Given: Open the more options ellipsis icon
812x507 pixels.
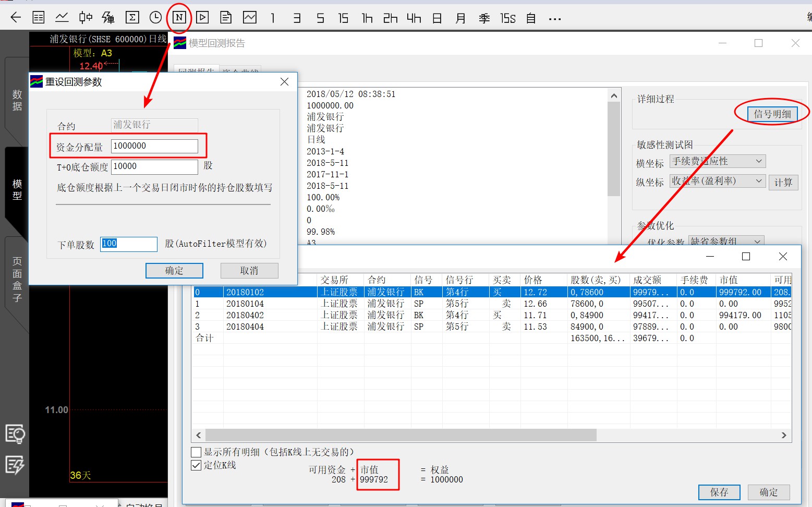Looking at the screenshot, I should [554, 19].
